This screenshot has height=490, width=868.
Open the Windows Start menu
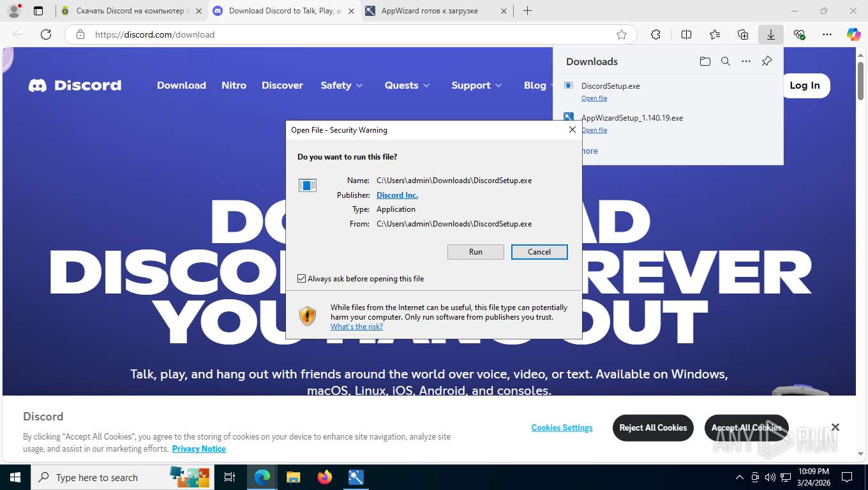tap(15, 477)
